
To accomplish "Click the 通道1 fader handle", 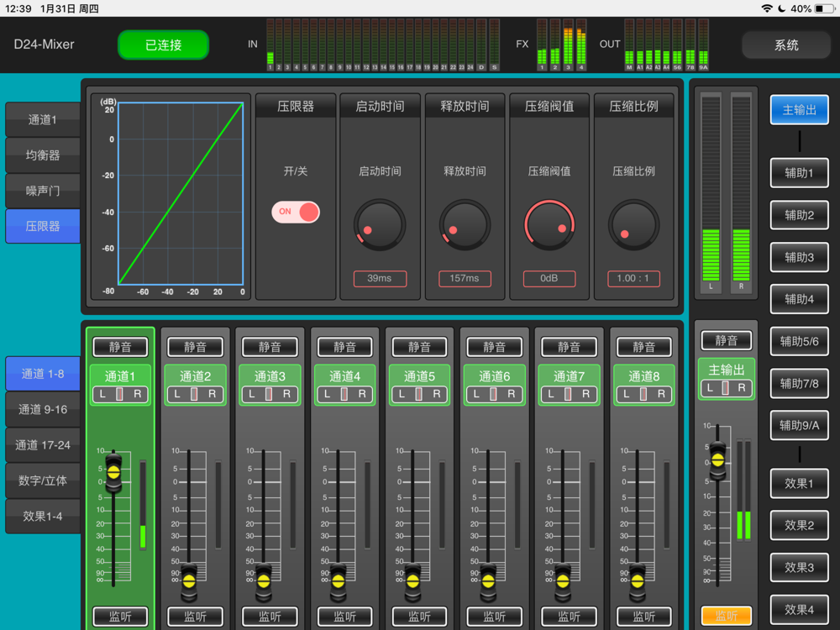I will (x=113, y=473).
